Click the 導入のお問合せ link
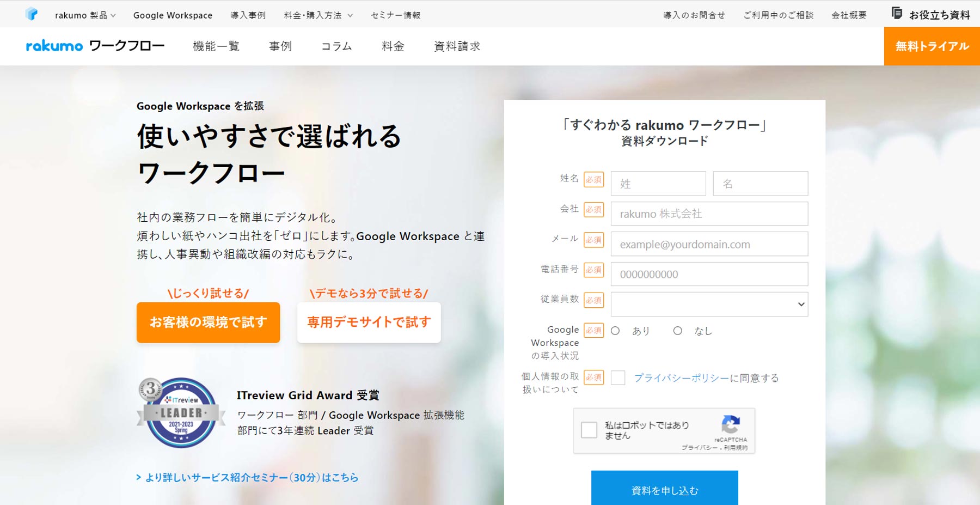Screen dimensions: 980x505 (694, 15)
